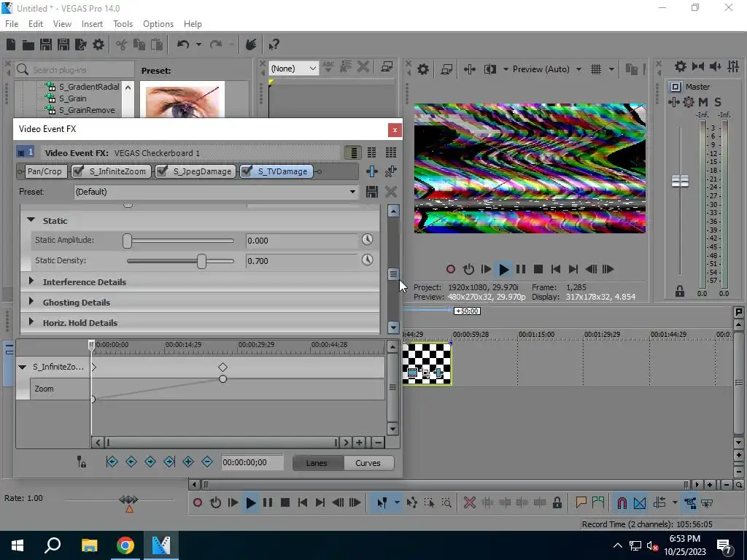The height and width of the screenshot is (560, 747).
Task: Toggle Auto Ripple icon in bottom toolbar
Action: pyautogui.click(x=659, y=503)
